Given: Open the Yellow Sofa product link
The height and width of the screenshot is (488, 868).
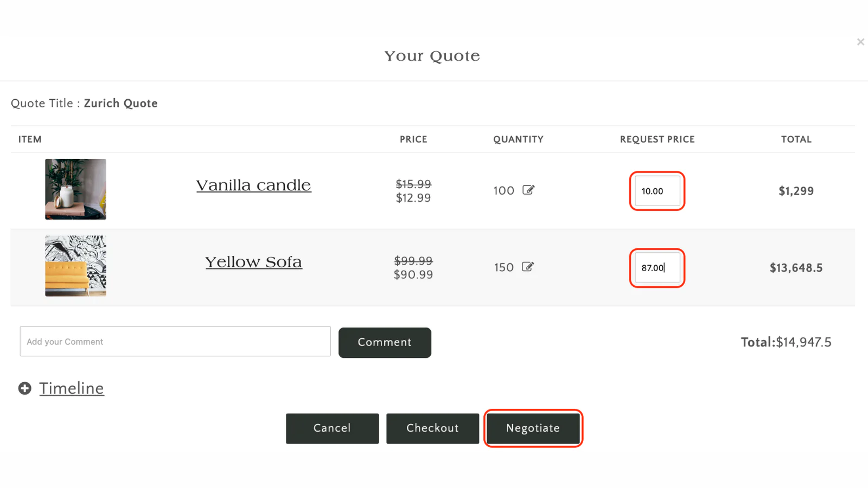Looking at the screenshot, I should (253, 262).
